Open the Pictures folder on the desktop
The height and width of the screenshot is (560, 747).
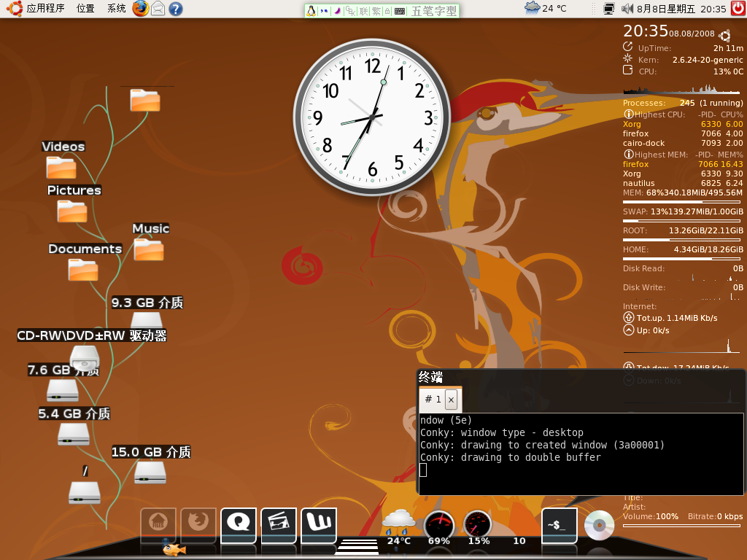click(72, 211)
